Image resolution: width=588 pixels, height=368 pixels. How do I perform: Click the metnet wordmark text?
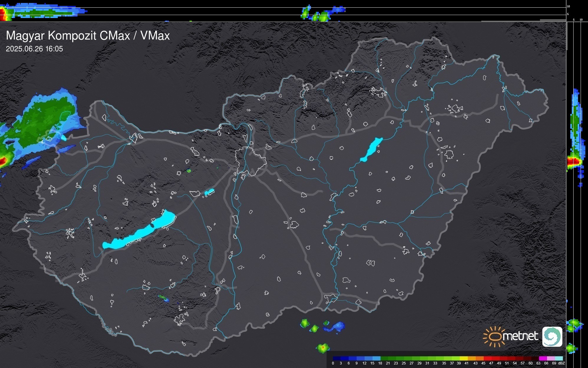521,336
